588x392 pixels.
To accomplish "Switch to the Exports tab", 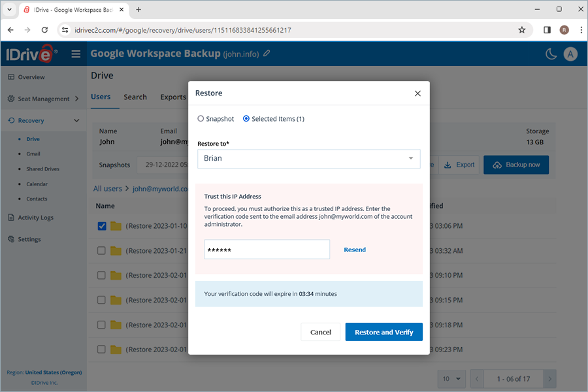I will click(x=173, y=97).
